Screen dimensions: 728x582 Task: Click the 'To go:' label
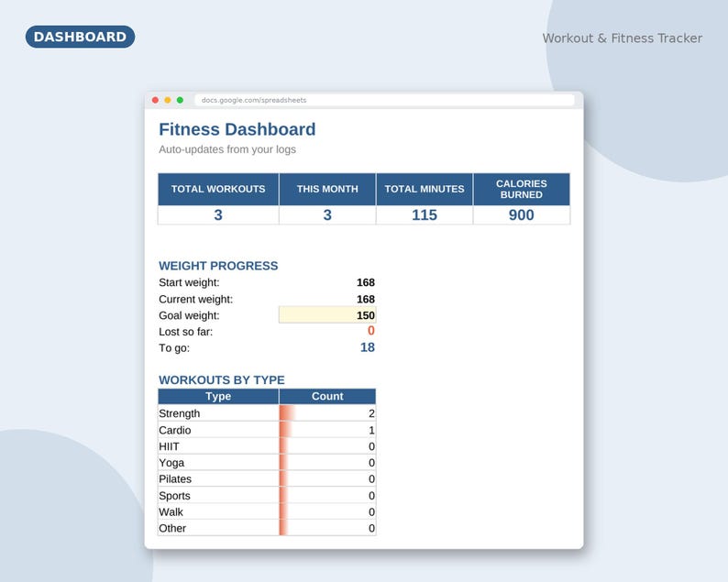174,348
